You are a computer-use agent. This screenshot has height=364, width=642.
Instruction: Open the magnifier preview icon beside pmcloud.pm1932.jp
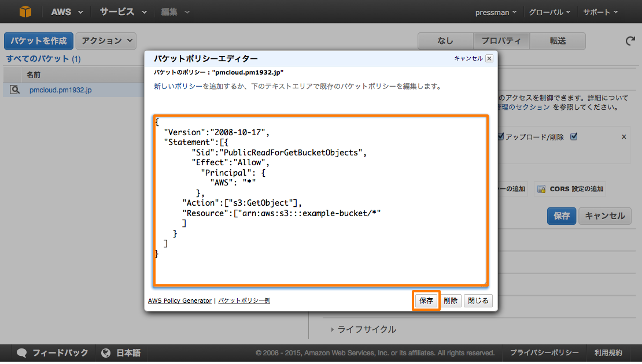coord(13,90)
